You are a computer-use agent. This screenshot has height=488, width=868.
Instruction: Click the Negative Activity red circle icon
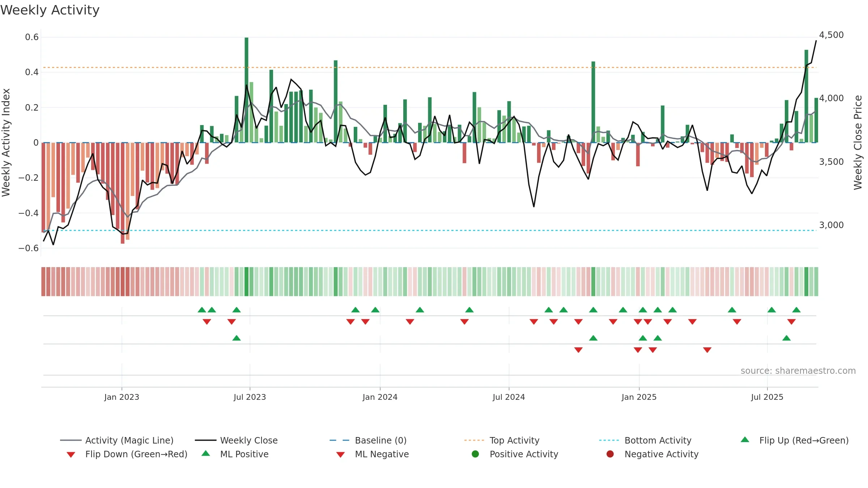pos(610,454)
